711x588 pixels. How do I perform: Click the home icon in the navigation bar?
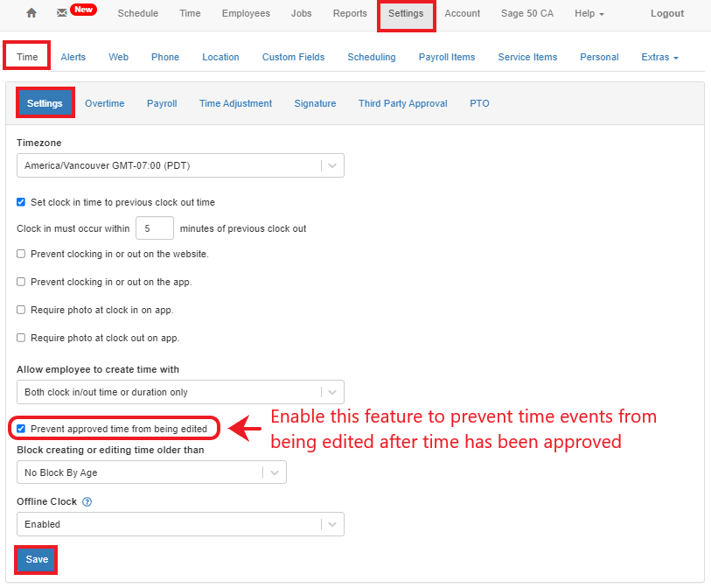click(31, 13)
